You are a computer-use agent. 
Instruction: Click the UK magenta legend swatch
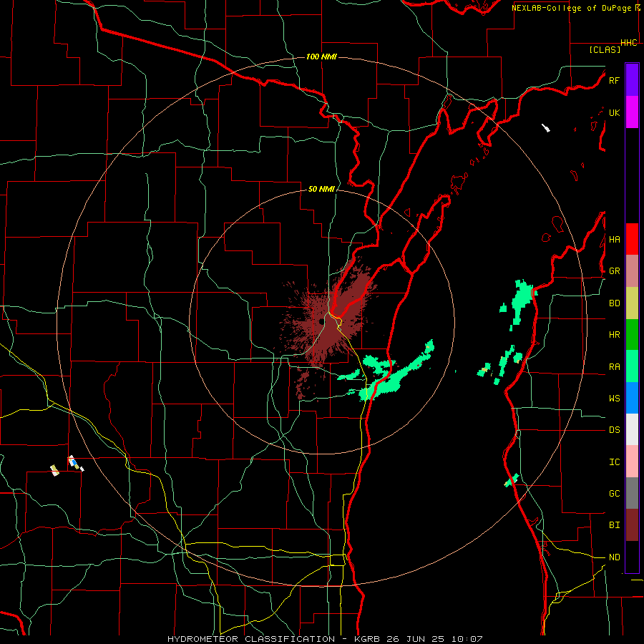[x=632, y=112]
